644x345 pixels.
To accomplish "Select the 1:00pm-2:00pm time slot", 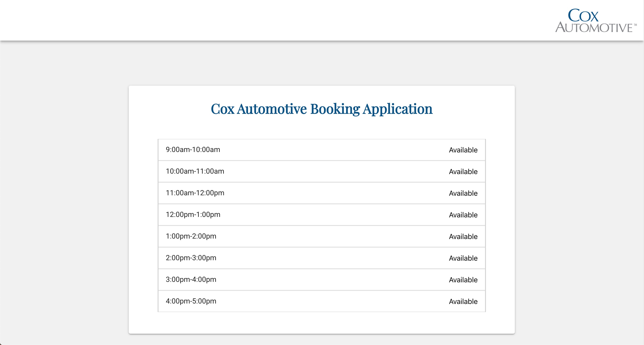I will click(322, 236).
